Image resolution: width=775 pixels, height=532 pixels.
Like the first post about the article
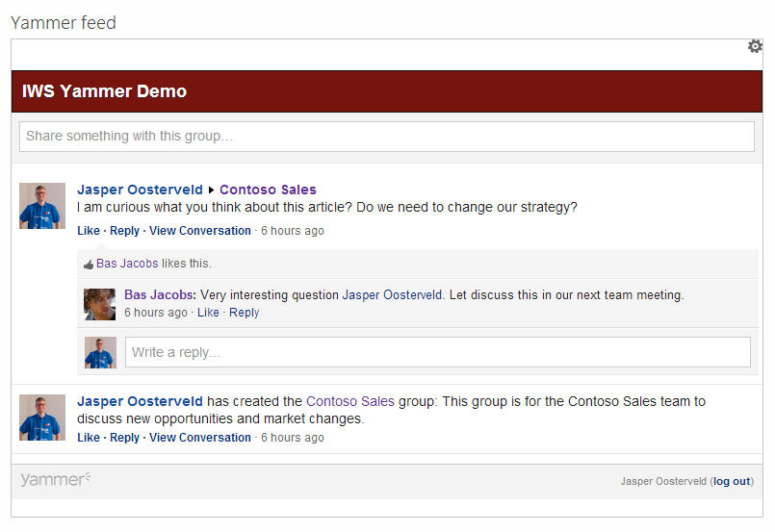[x=89, y=231]
